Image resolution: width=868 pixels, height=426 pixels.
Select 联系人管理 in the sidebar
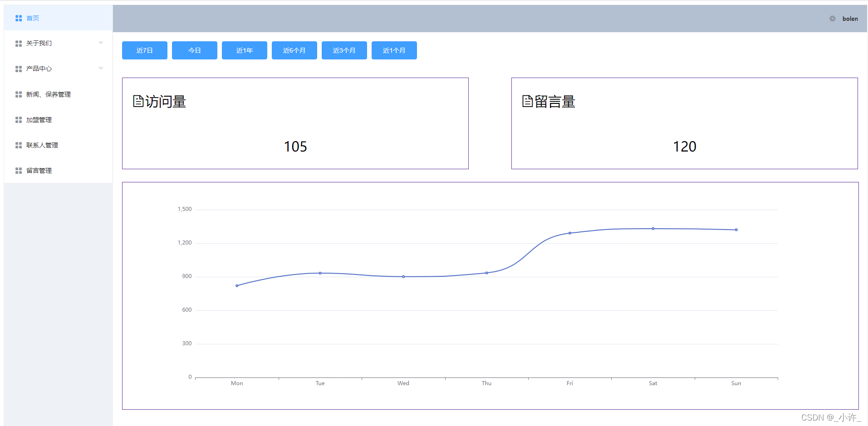click(58, 145)
